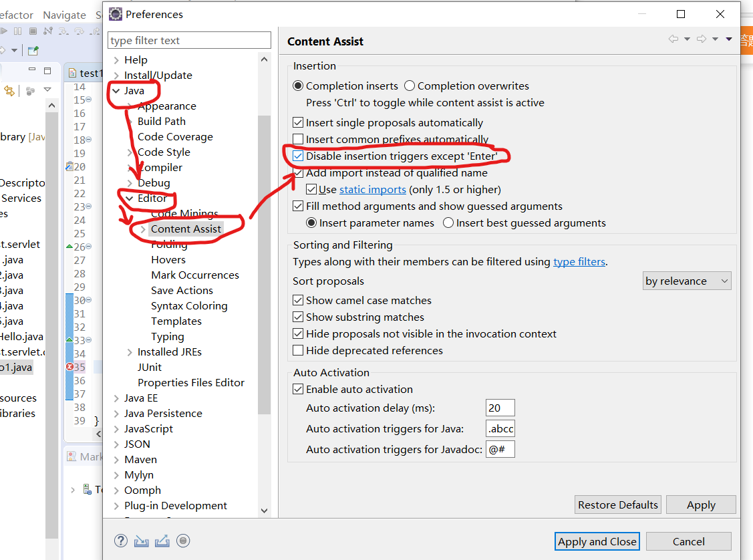Expand the Maven preferences node
Image resolution: width=753 pixels, height=560 pixels.
pyautogui.click(x=117, y=460)
